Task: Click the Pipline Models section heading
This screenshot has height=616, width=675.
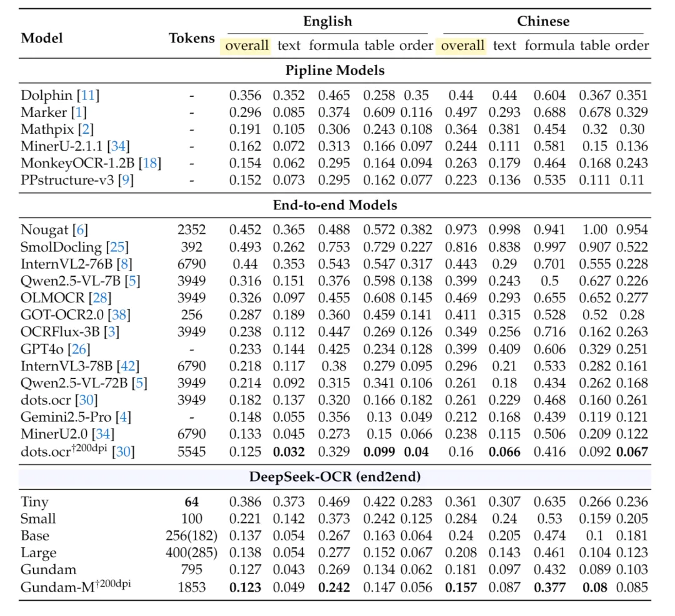Action: coord(334,70)
